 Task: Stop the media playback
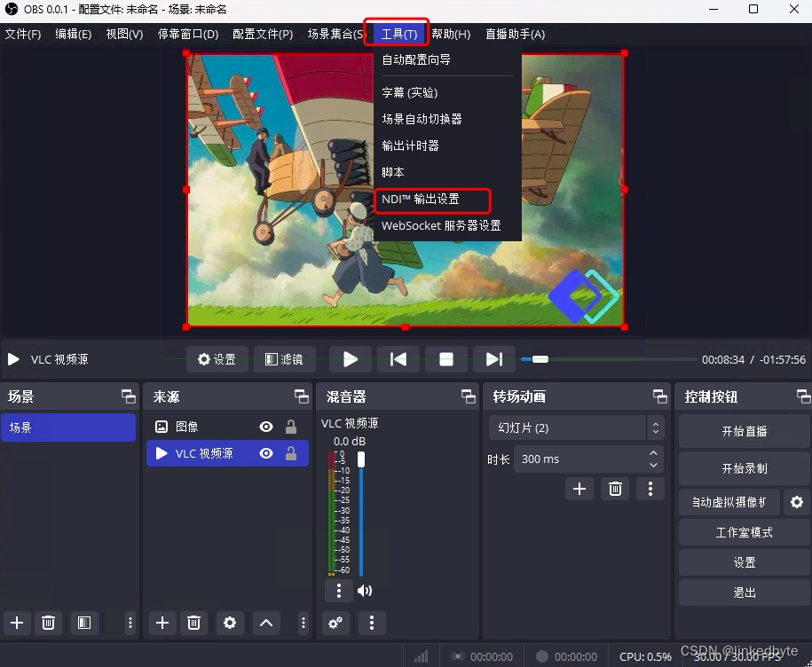pyautogui.click(x=446, y=359)
